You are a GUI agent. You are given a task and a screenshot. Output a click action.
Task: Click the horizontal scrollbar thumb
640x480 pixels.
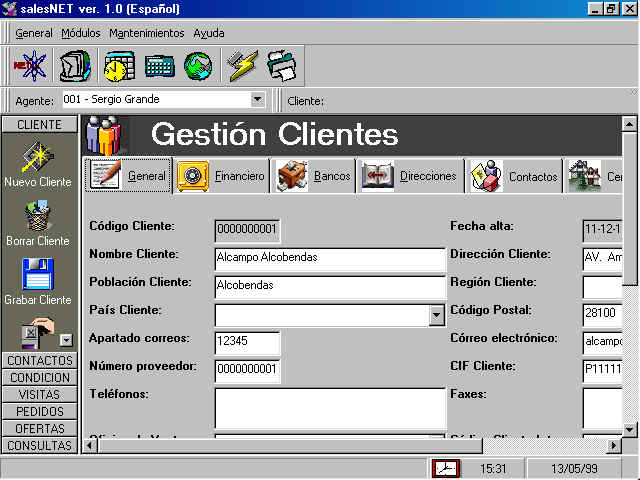tap(290, 445)
